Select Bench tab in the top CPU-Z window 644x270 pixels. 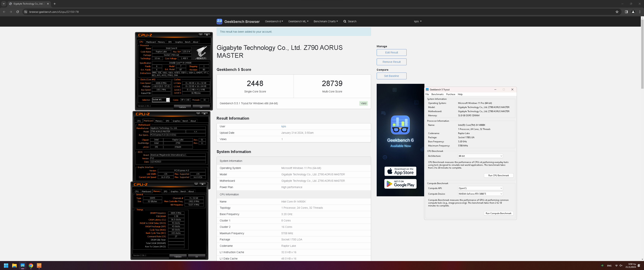click(188, 42)
